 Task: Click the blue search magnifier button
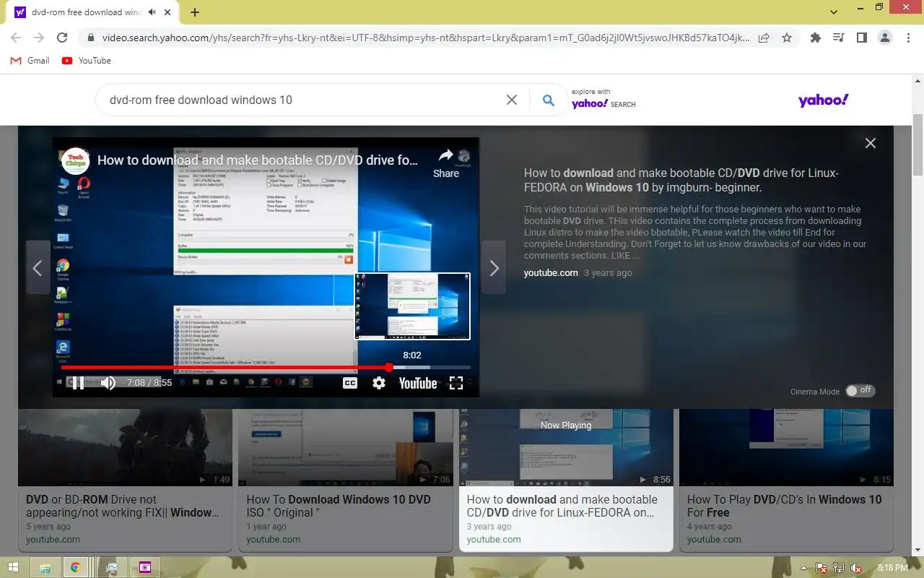[x=549, y=100]
